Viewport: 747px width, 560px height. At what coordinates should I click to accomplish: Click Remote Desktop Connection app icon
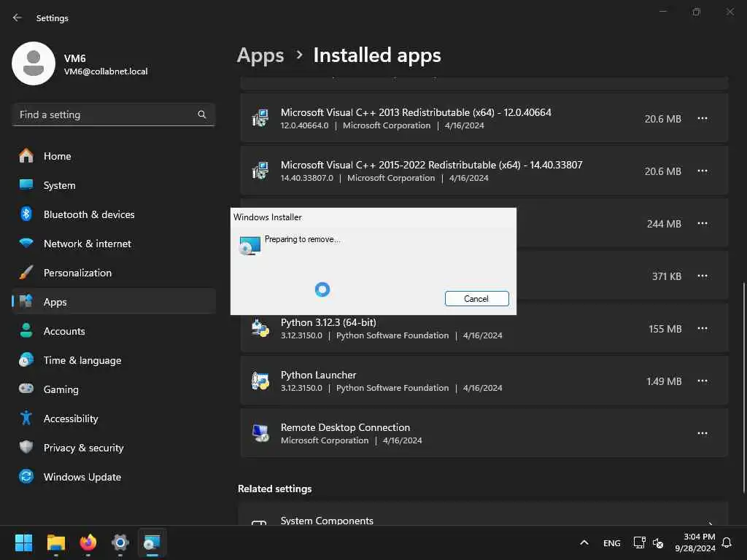[x=260, y=433]
